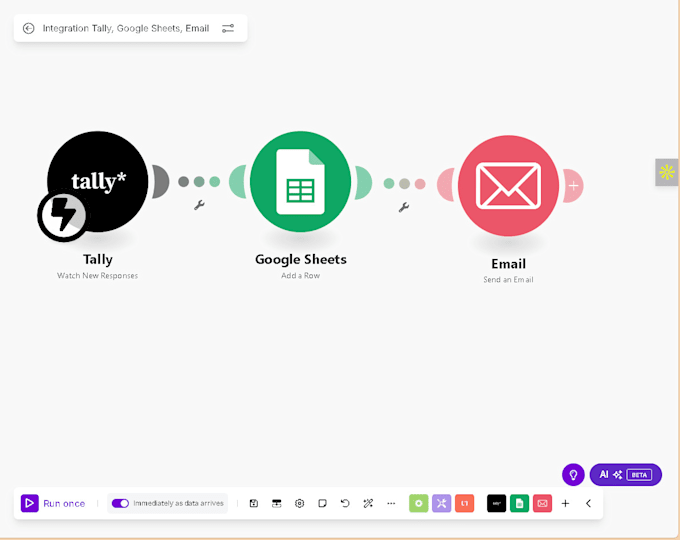Go back using the arrow beside scenario title
The image size is (680, 540).
[x=29, y=28]
